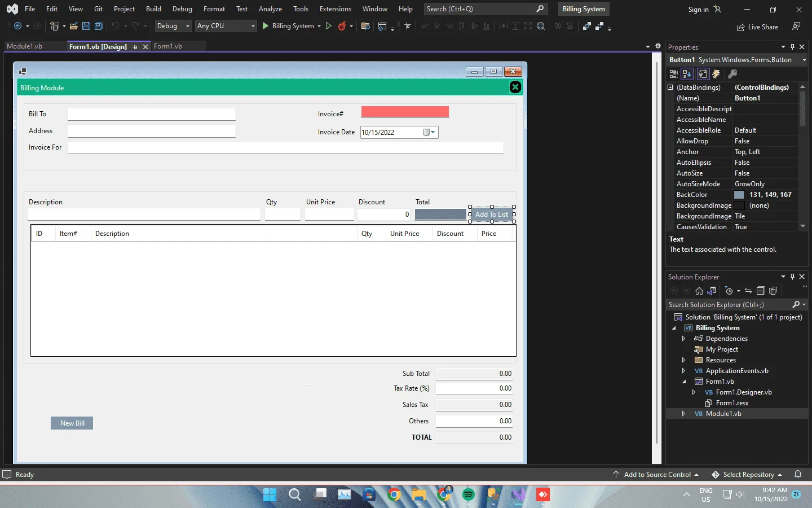Click Start Without Debugging outline play icon
The width and height of the screenshot is (812, 508).
click(x=329, y=26)
